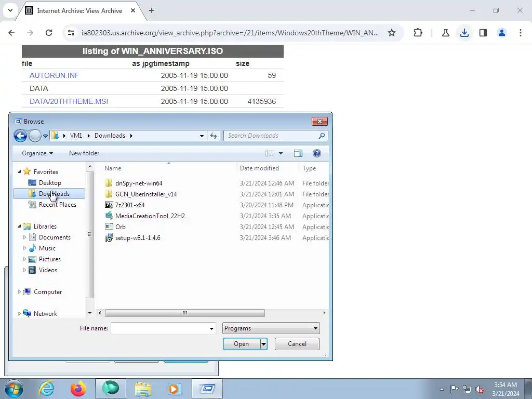Expand the Music library
This screenshot has height=399, width=532.
click(24, 248)
